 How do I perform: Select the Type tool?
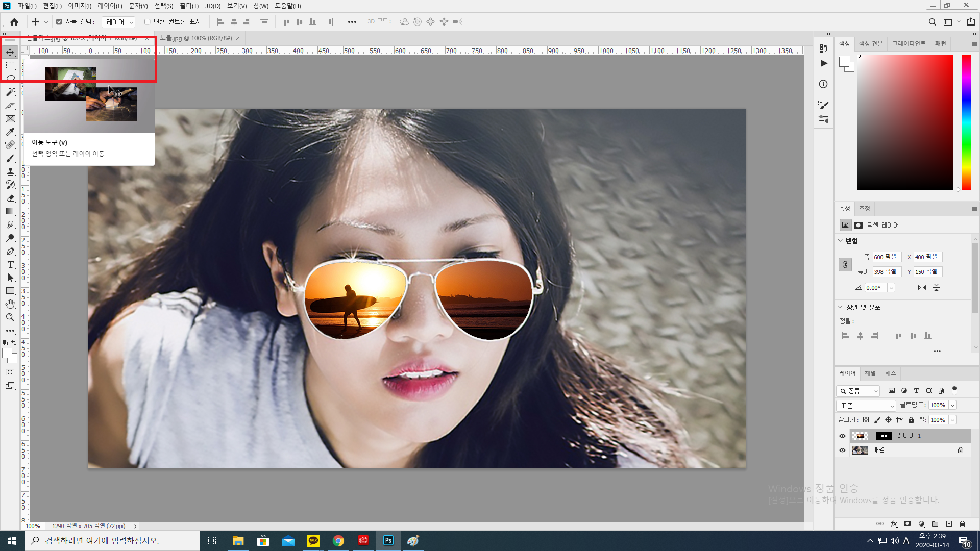10,264
